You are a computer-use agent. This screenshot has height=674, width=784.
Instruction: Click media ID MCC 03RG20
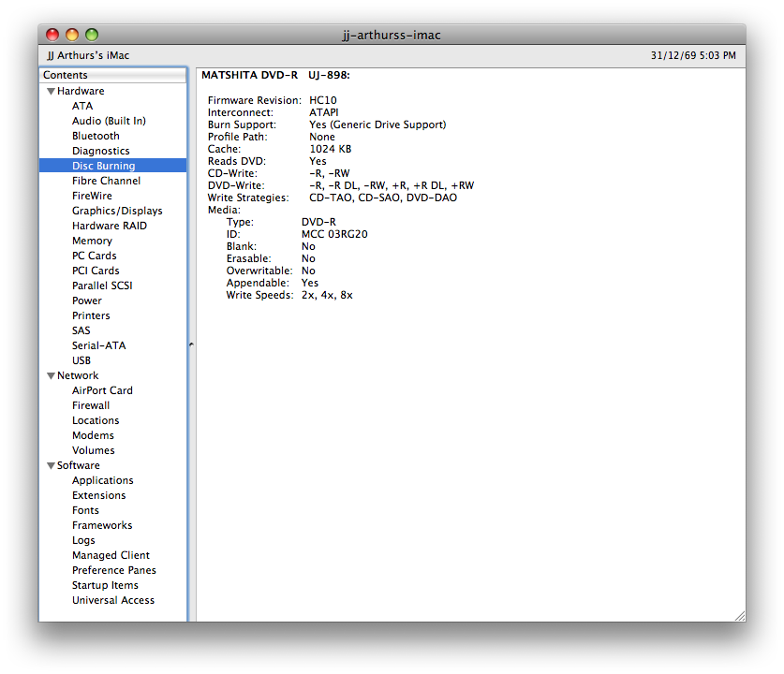point(334,234)
